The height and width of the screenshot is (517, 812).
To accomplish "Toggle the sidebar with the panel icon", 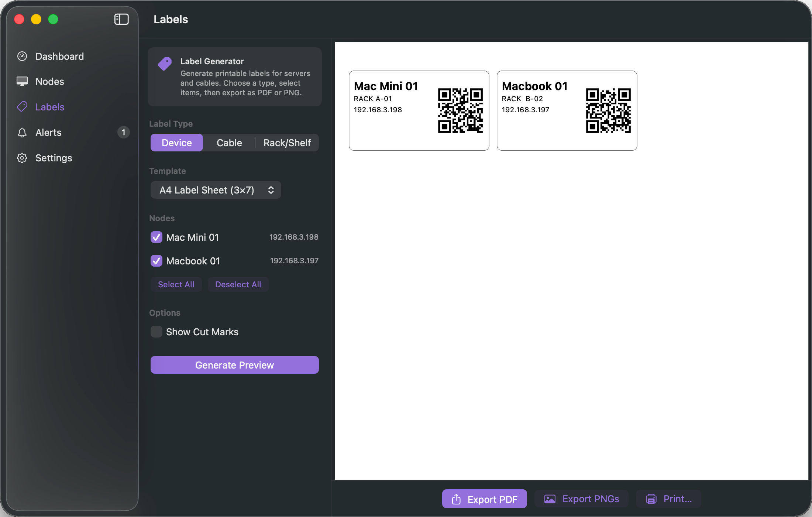I will (121, 19).
